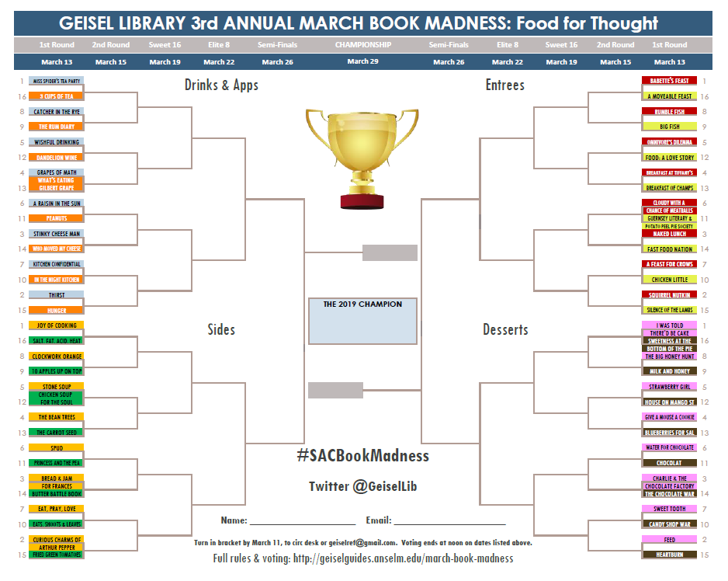Click the upper gray finalist box
728x581 pixels.
[x=390, y=252]
